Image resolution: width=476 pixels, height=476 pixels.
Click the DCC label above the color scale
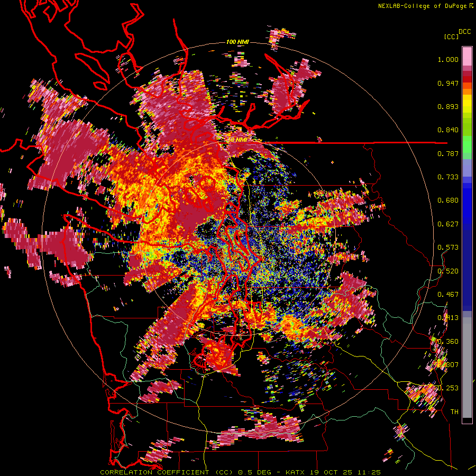pyautogui.click(x=465, y=32)
